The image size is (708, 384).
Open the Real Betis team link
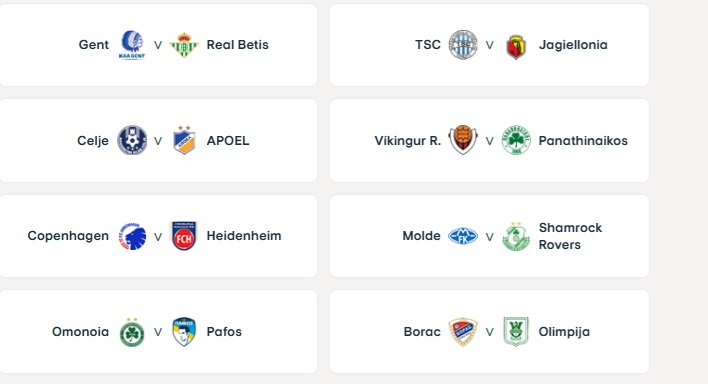pyautogui.click(x=238, y=45)
